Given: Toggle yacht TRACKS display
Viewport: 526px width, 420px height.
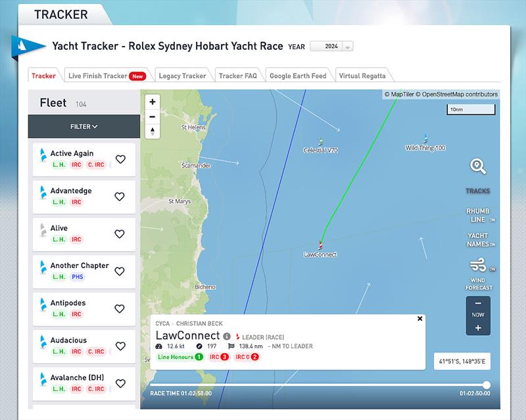Looking at the screenshot, I should tap(478, 191).
